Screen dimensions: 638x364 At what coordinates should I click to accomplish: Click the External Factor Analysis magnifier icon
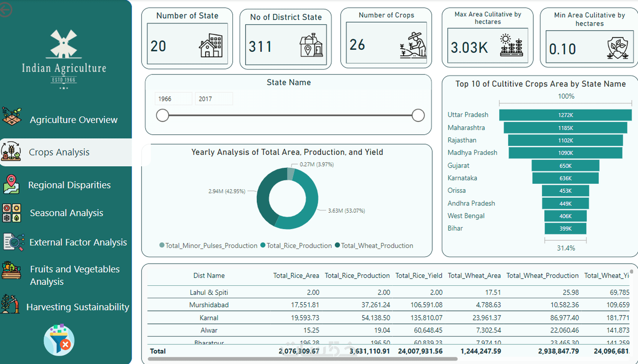[x=14, y=242]
